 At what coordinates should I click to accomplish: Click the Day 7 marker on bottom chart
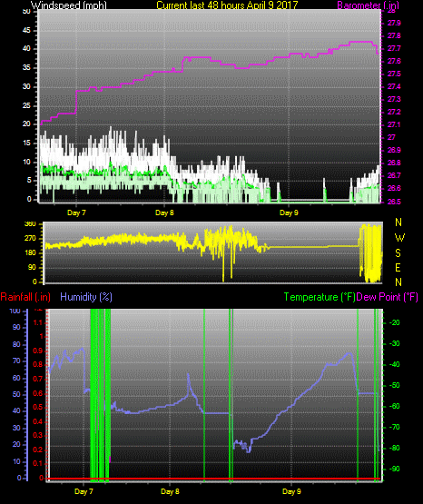tap(84, 491)
